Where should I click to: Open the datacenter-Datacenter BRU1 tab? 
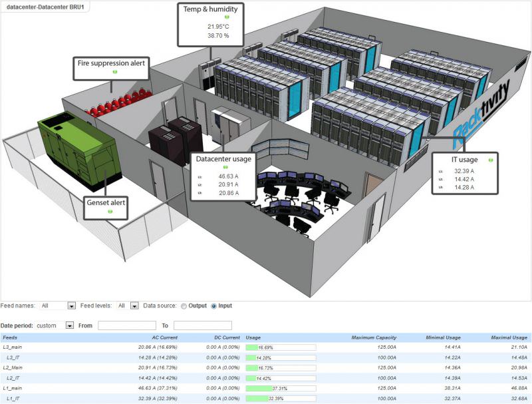45,5
